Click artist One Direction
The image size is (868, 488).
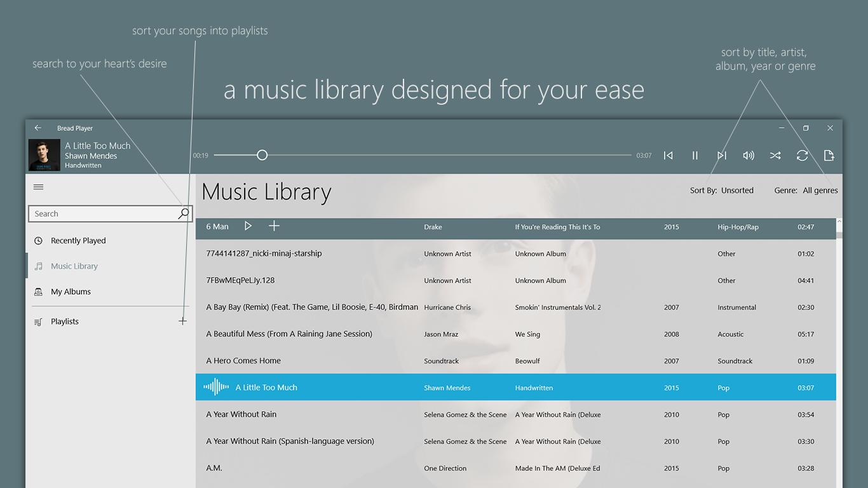(x=445, y=468)
